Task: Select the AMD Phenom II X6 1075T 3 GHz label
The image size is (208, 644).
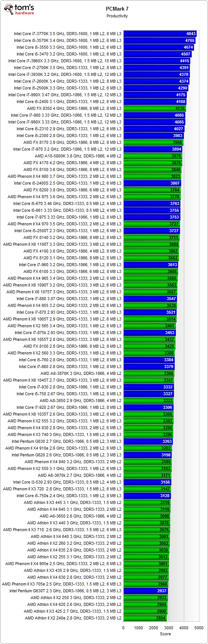Action: point(64,292)
